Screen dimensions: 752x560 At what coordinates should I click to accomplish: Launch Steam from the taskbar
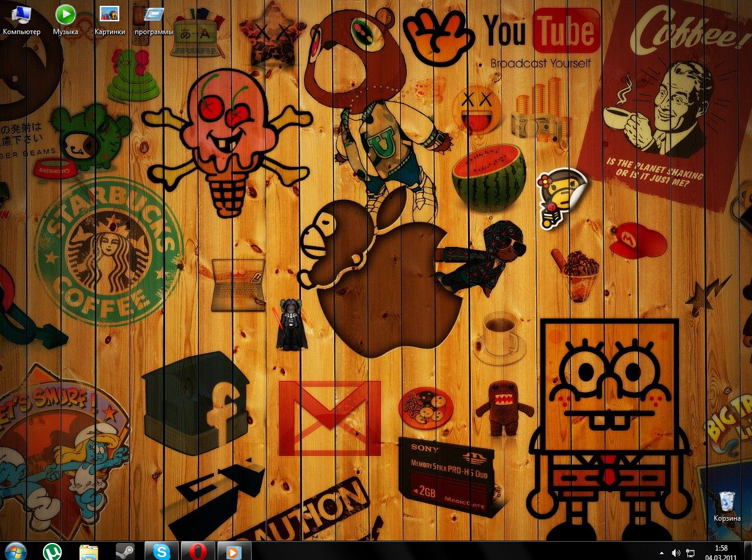point(125,551)
